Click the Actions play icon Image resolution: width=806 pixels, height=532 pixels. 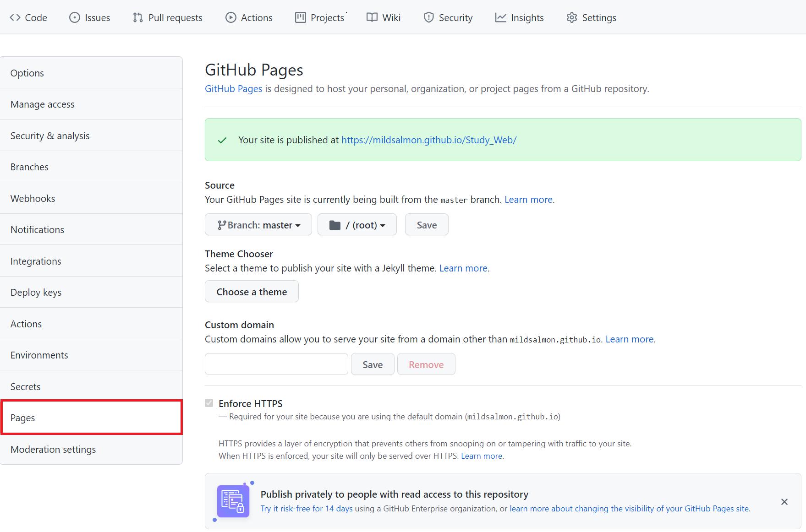click(x=230, y=17)
